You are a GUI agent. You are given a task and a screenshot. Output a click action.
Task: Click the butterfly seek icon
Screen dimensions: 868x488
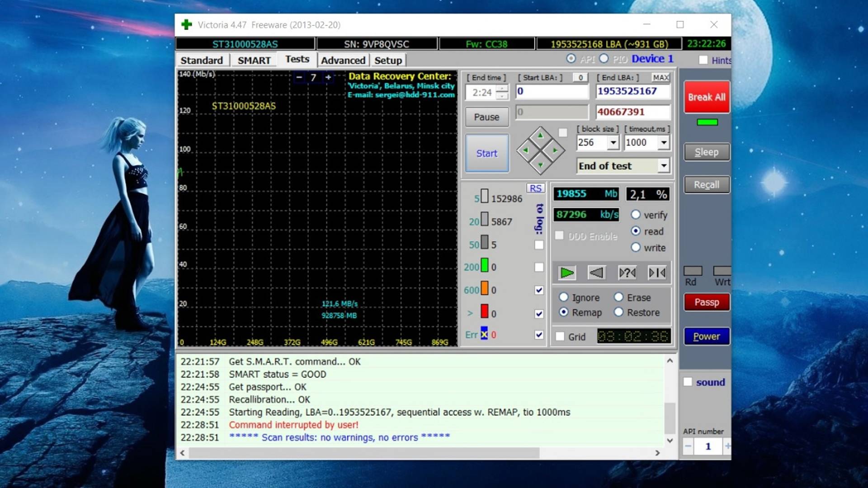[x=657, y=272]
